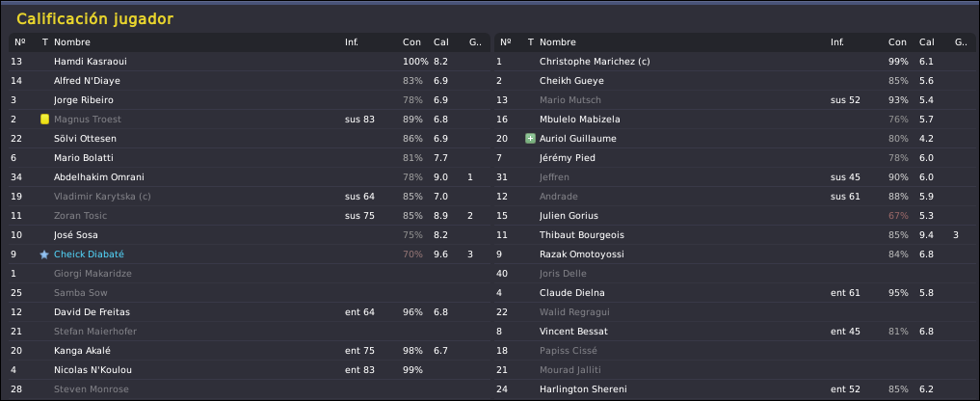
Task: Open Cheick Diabaté player profile link
Action: point(89,254)
